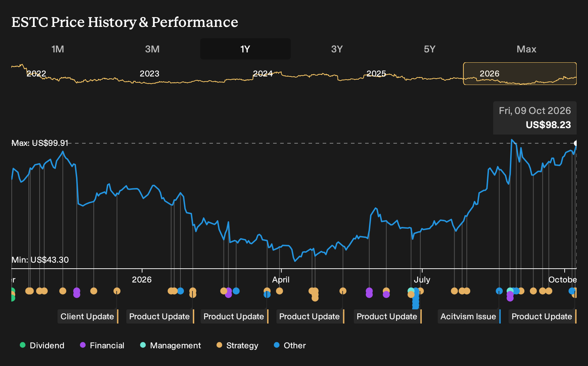Screen dimensions: 588x366
Task: Jump to 2023 on the overview chart
Action: pyautogui.click(x=149, y=74)
